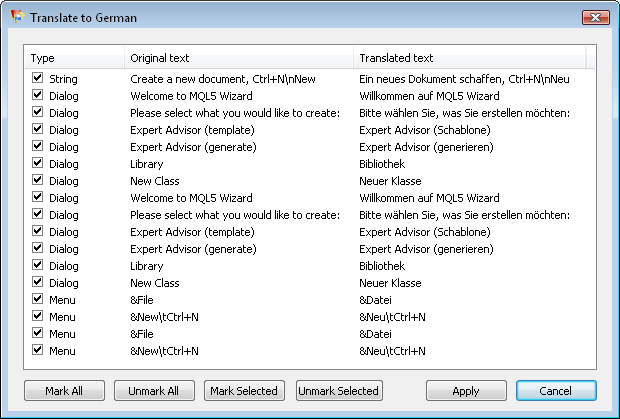
Task: Apply the German translations
Action: click(466, 390)
